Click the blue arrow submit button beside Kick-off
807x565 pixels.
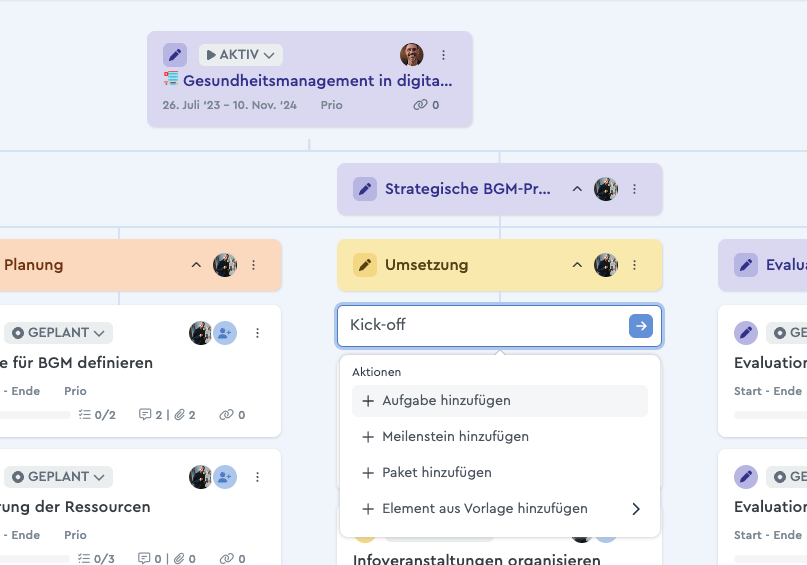point(640,325)
